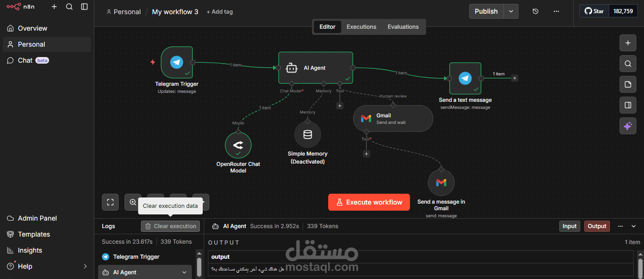Show Input in the log details
The width and height of the screenshot is (644, 279).
[570, 226]
